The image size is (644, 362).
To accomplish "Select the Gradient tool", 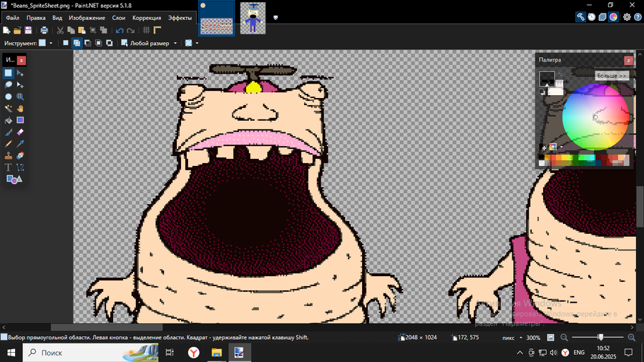I will tap(20, 120).
